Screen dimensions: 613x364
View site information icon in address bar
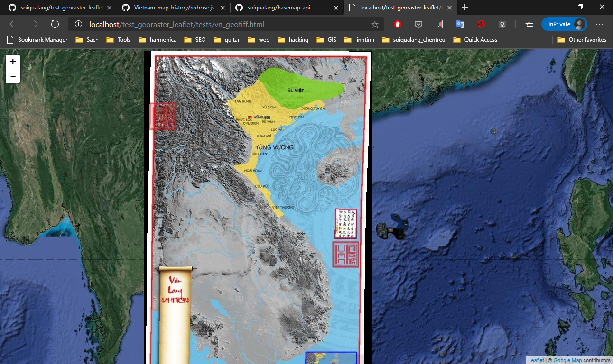click(79, 24)
